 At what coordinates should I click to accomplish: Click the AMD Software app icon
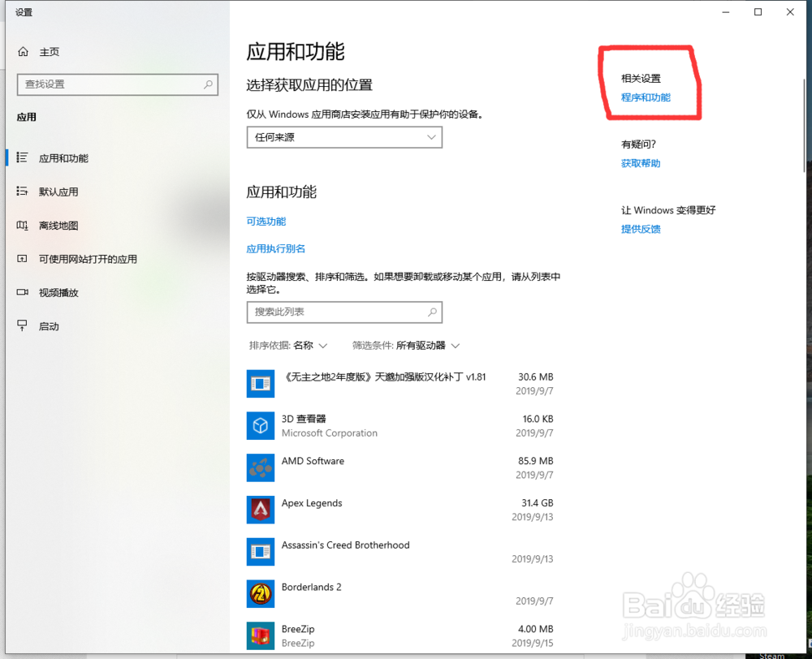(x=260, y=467)
